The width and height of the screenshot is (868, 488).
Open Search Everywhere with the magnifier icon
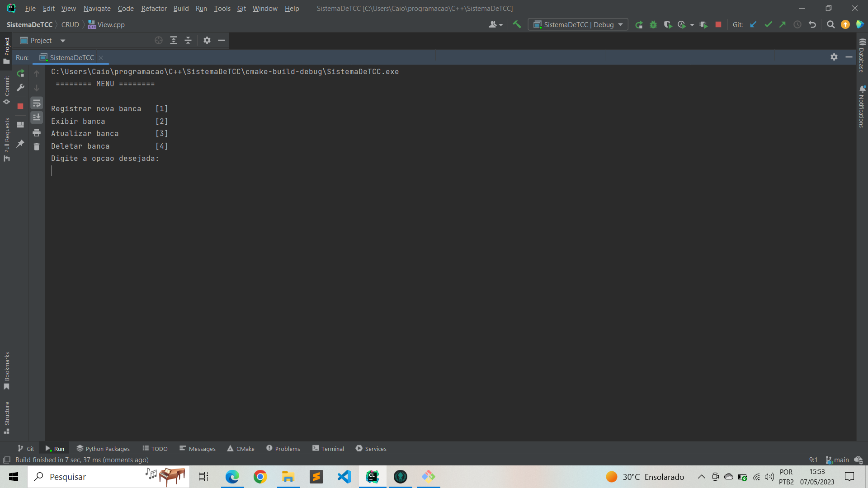point(830,24)
